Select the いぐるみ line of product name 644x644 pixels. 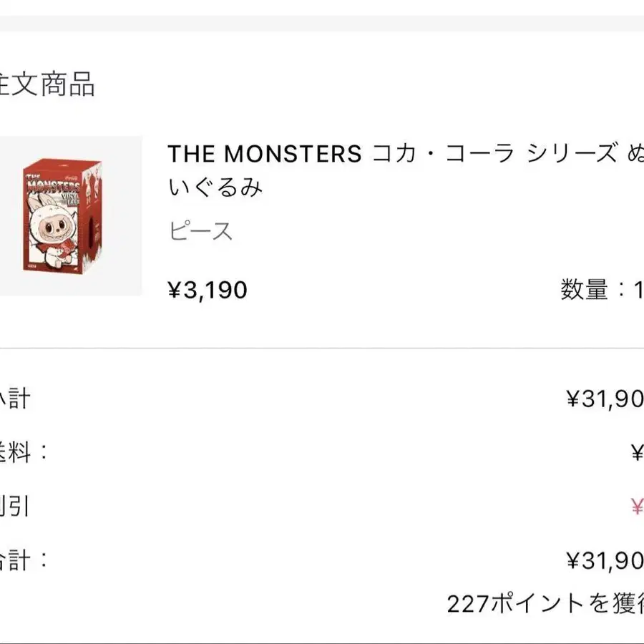pos(215,187)
